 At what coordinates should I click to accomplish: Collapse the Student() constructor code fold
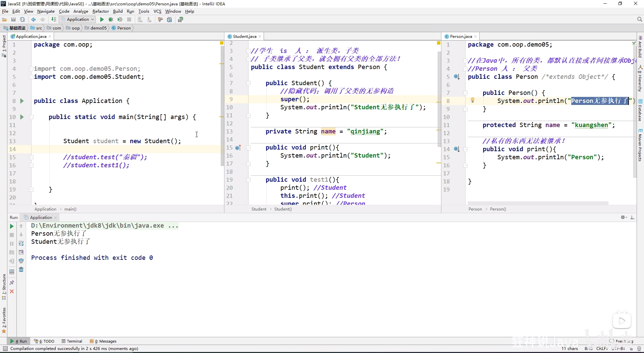(x=249, y=83)
